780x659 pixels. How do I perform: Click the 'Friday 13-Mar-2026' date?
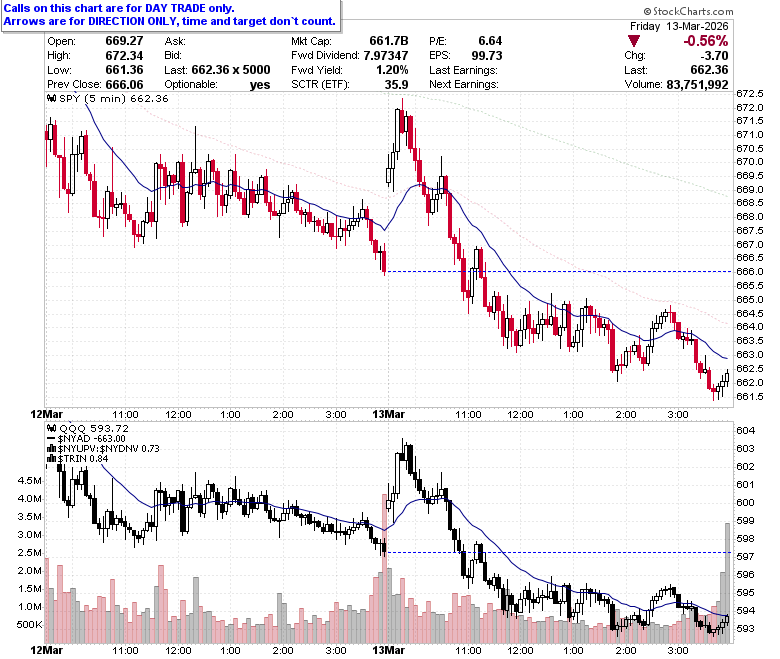[679, 26]
